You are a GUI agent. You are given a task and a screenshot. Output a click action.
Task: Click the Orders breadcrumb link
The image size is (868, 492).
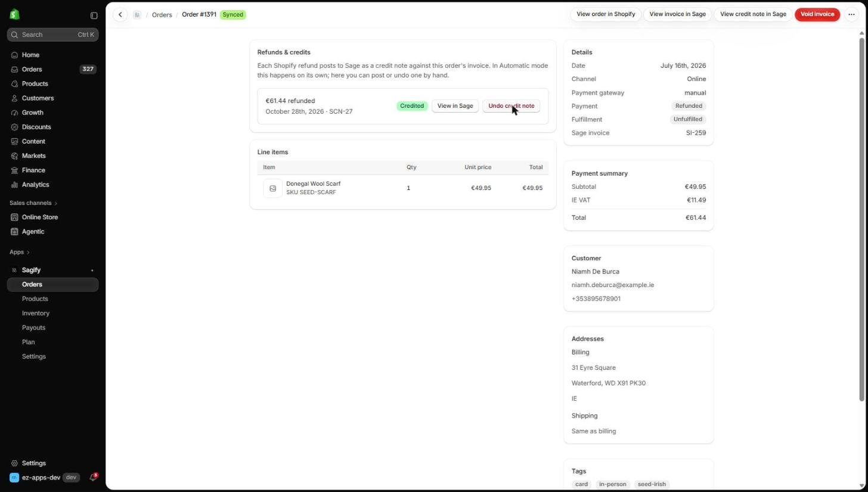[162, 15]
